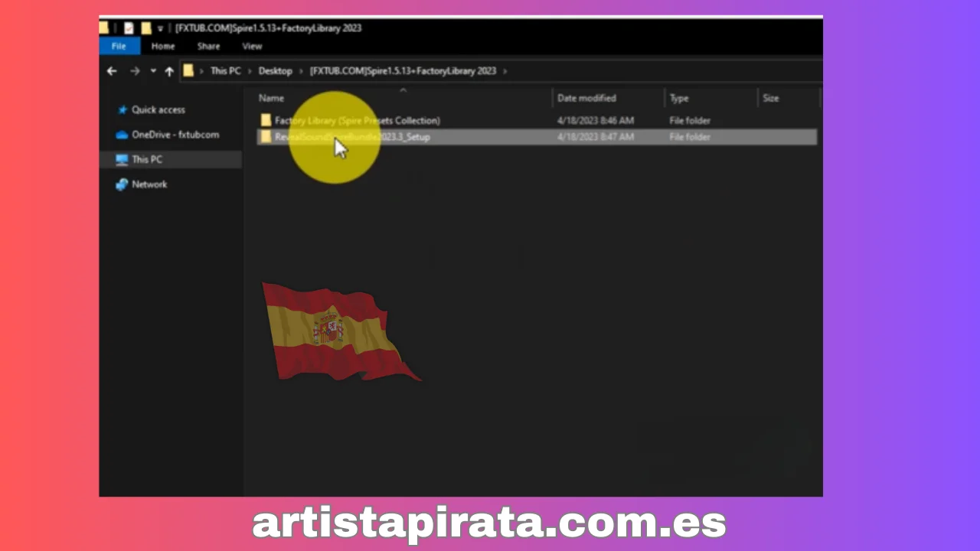The image size is (980, 551).
Task: Open recent locations dropdown arrow
Action: (x=153, y=70)
